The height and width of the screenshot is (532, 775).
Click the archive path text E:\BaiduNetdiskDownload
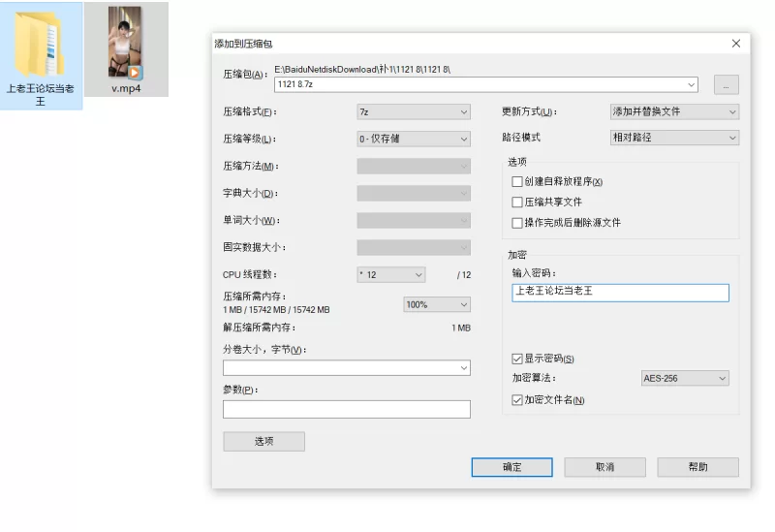pyautogui.click(x=361, y=69)
